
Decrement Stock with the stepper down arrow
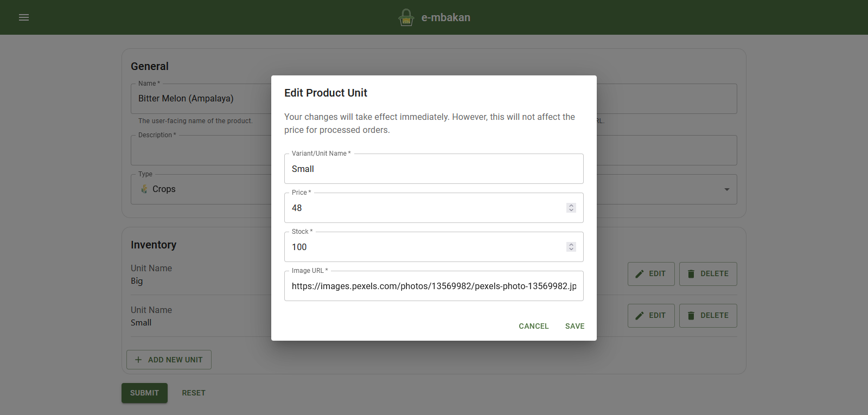571,250
